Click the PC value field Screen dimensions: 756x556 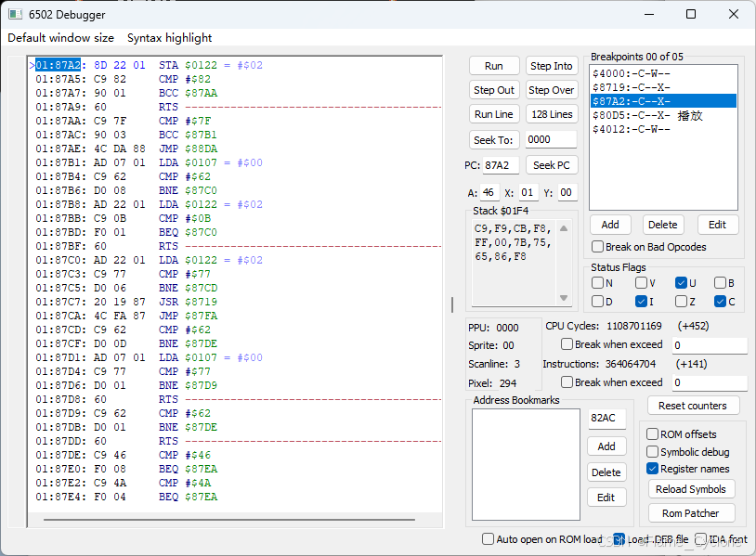pos(501,165)
